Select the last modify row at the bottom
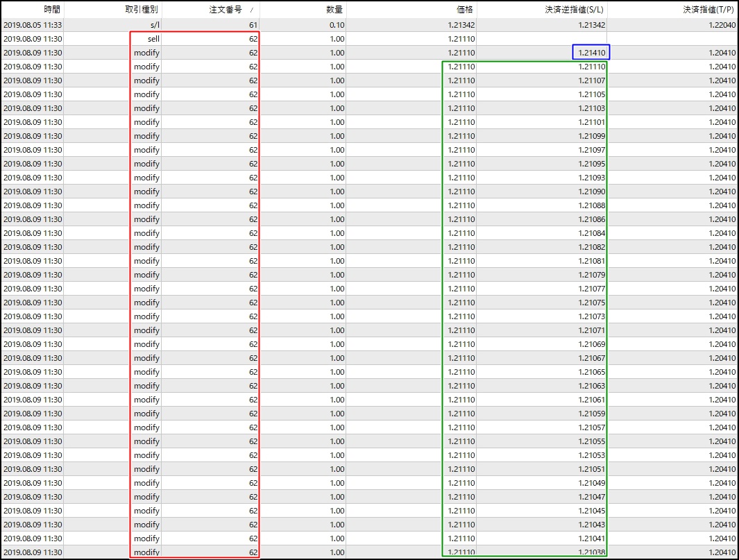The image size is (739, 560). point(146,552)
